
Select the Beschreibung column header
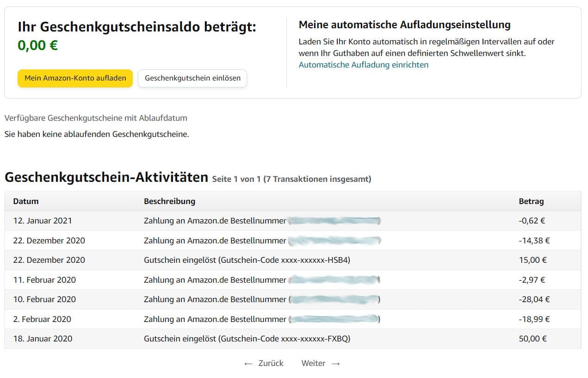click(x=169, y=201)
